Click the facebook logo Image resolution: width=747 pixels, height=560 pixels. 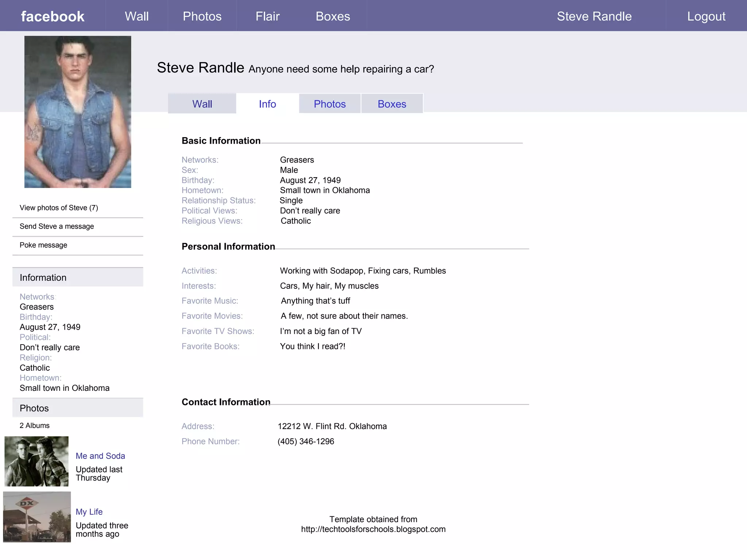click(53, 16)
